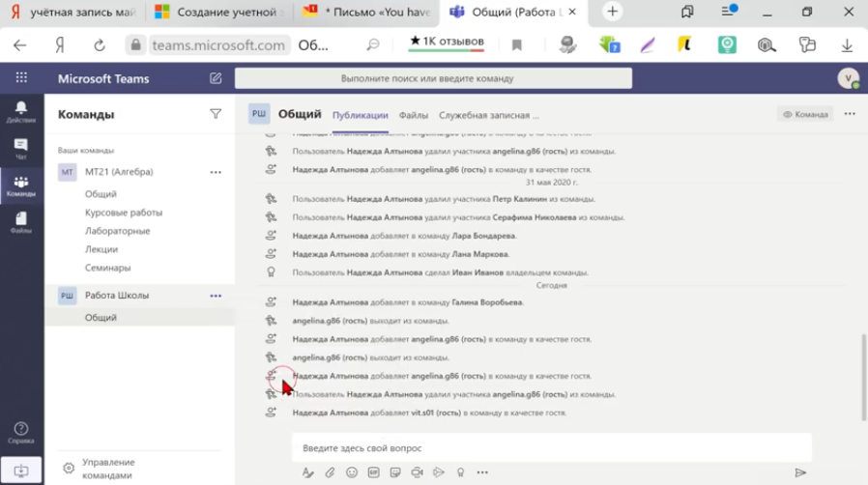Attach a file with paperclip icon
This screenshot has width=868, height=485.
[330, 472]
